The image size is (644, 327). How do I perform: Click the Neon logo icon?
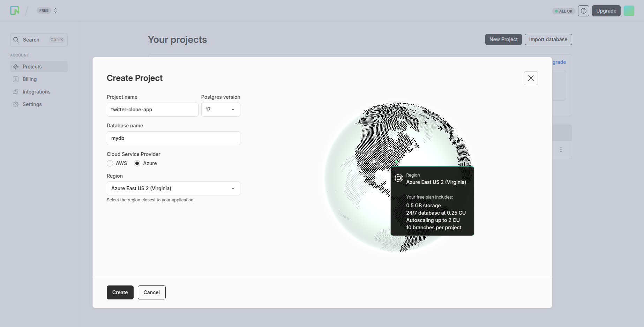tap(15, 11)
